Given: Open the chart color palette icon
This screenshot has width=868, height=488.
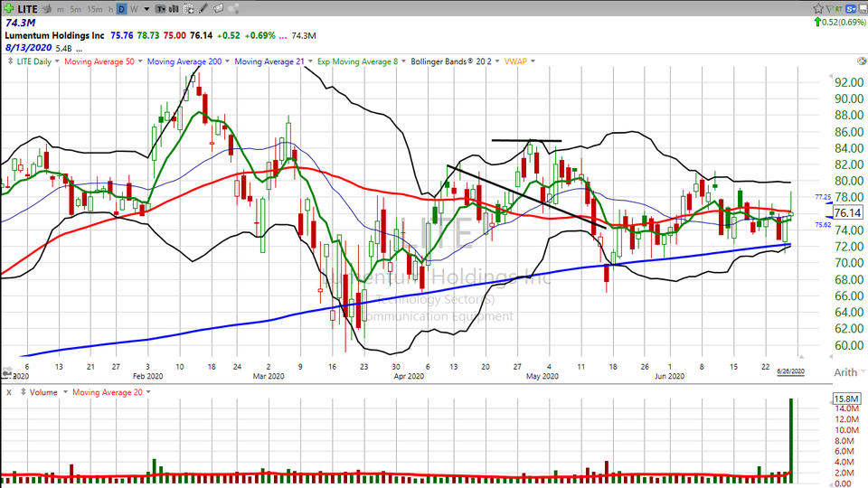Looking at the screenshot, I should tap(233, 9).
